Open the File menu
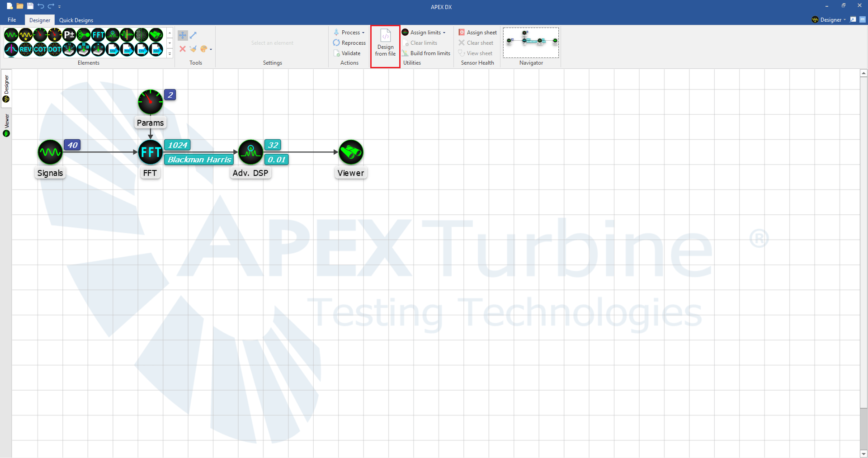The height and width of the screenshot is (458, 868). [x=12, y=20]
